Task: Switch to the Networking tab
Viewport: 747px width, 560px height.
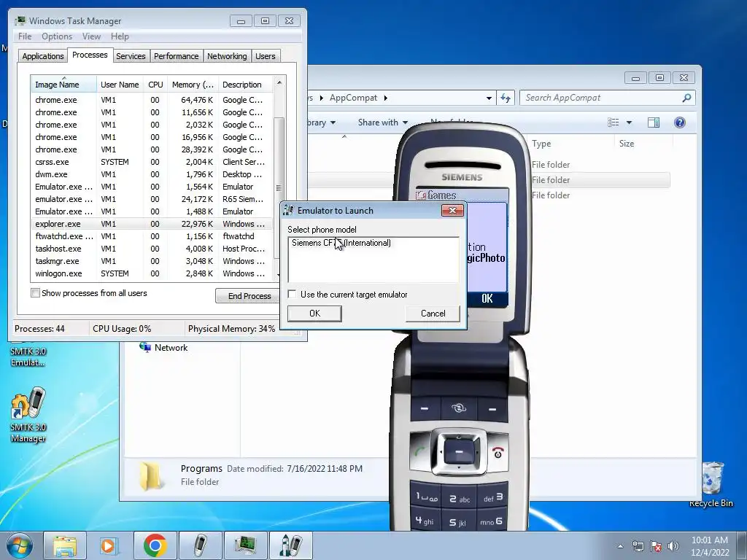Action: coord(227,56)
